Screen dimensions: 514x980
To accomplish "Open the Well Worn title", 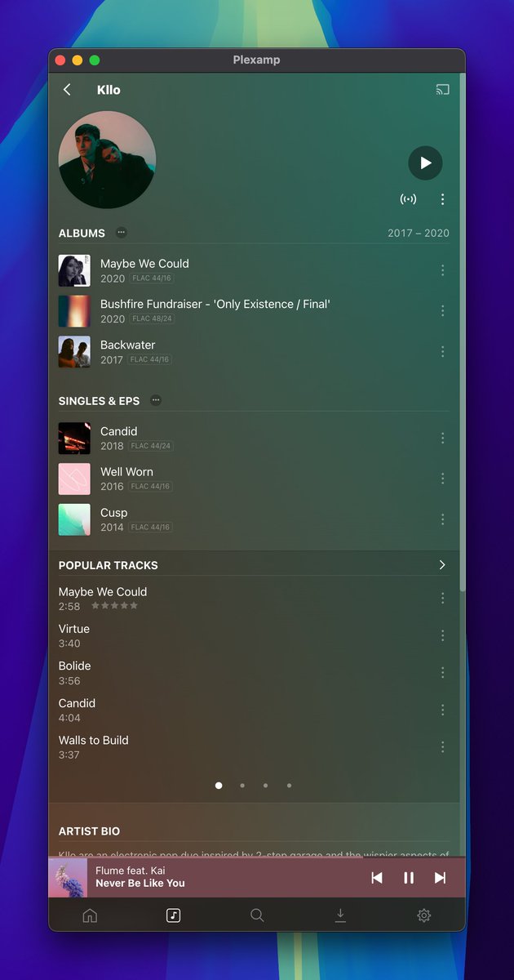I will [x=126, y=472].
